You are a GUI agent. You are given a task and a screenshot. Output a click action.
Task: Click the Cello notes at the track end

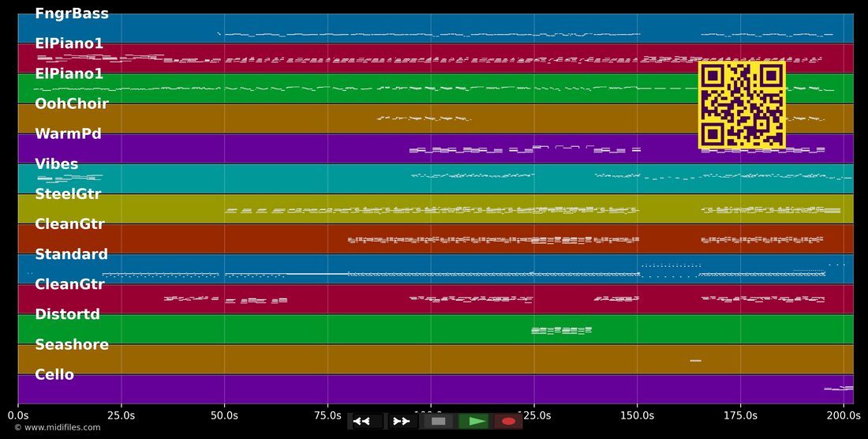(839, 388)
